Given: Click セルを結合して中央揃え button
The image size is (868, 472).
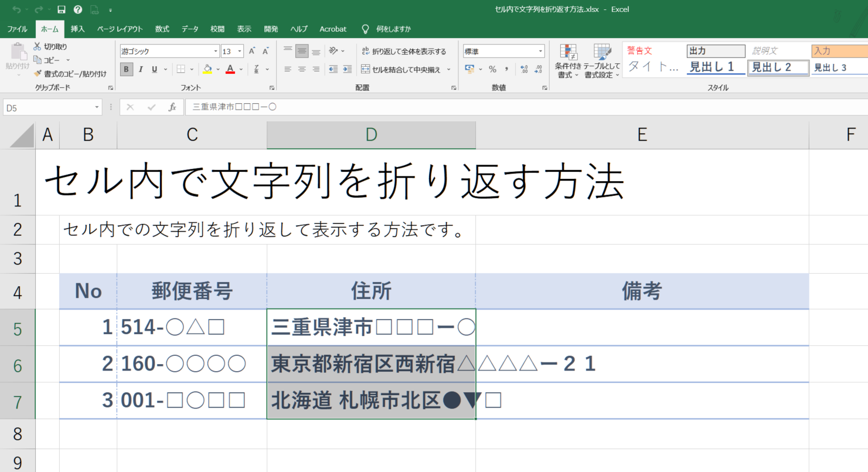Looking at the screenshot, I should [x=406, y=69].
